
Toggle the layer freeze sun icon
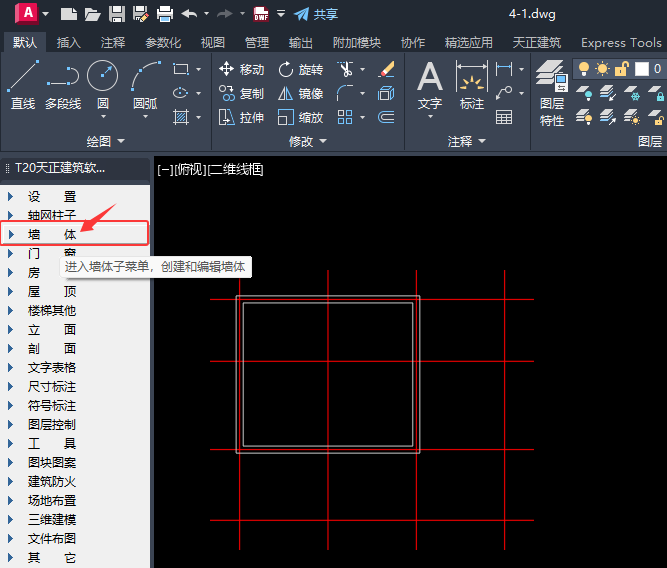coord(602,69)
